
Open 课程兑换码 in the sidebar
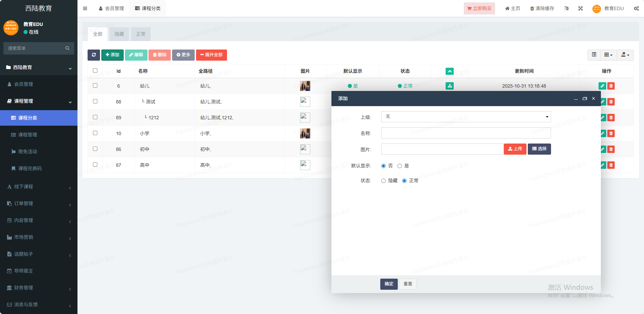click(30, 168)
